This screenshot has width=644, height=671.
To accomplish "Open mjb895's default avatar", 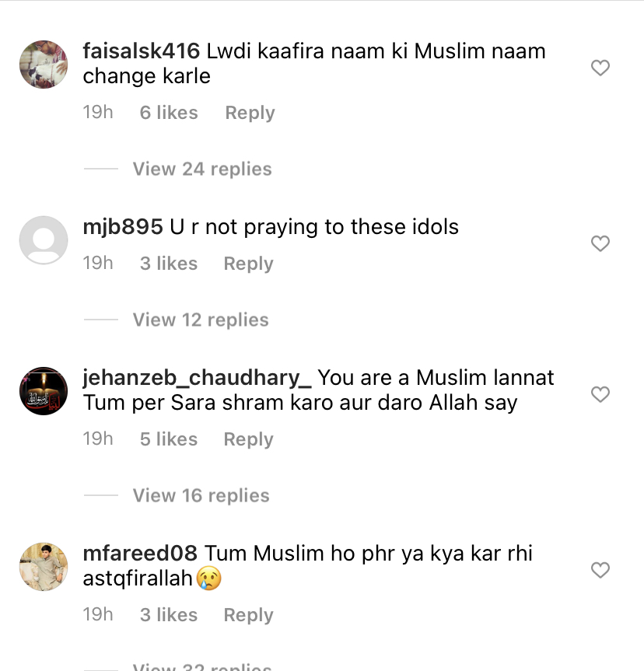I will point(43,240).
